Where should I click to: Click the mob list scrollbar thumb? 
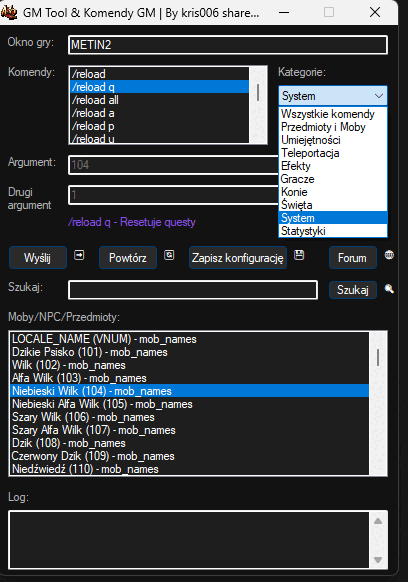click(x=378, y=357)
